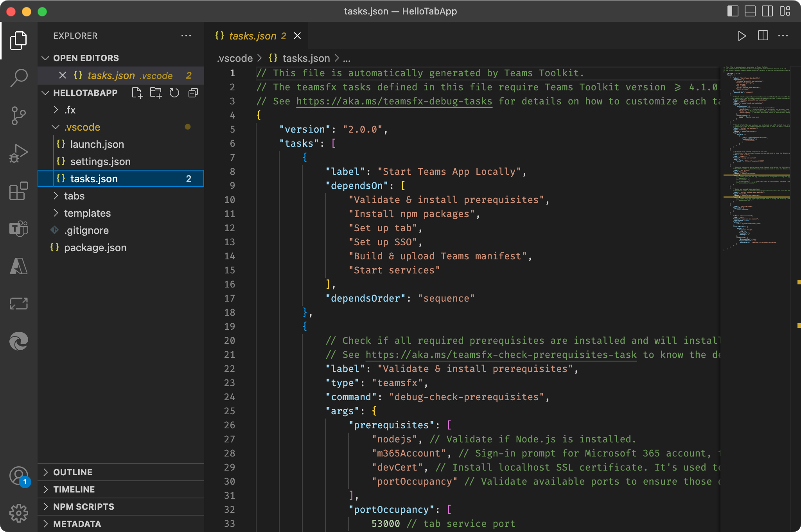Select the Microsoft Edge Tools icon
This screenshot has width=801, height=532.
pyautogui.click(x=18, y=341)
